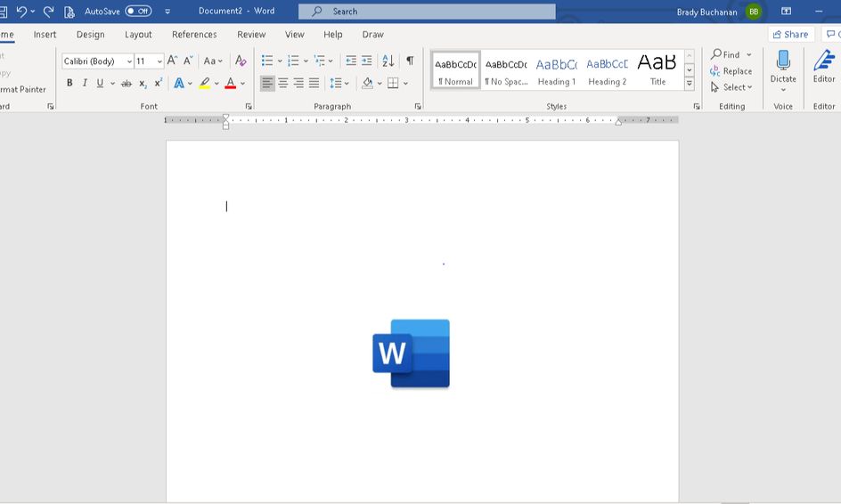Open Customize Quick Access Toolbar arrow
Viewport: 841px width, 504px height.
pyautogui.click(x=167, y=12)
